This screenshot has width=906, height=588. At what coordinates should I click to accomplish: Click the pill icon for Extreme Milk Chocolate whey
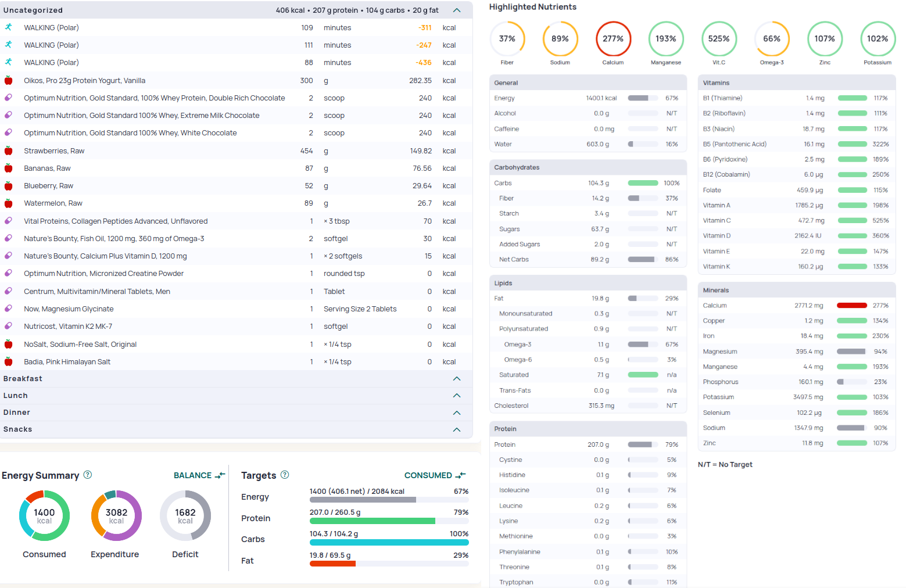8,115
